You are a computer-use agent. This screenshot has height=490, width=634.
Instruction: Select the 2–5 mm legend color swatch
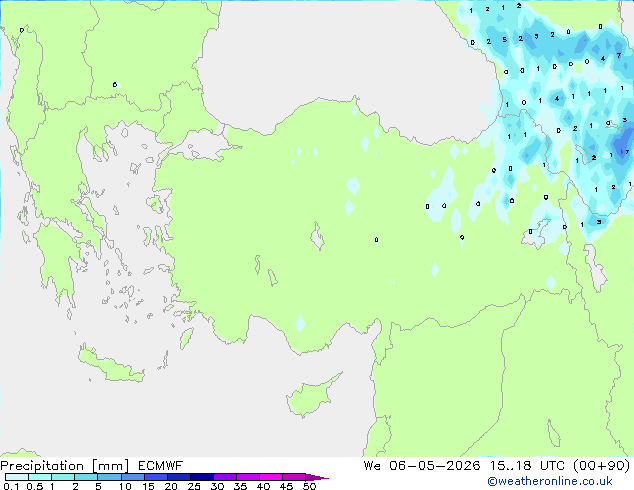click(x=86, y=477)
